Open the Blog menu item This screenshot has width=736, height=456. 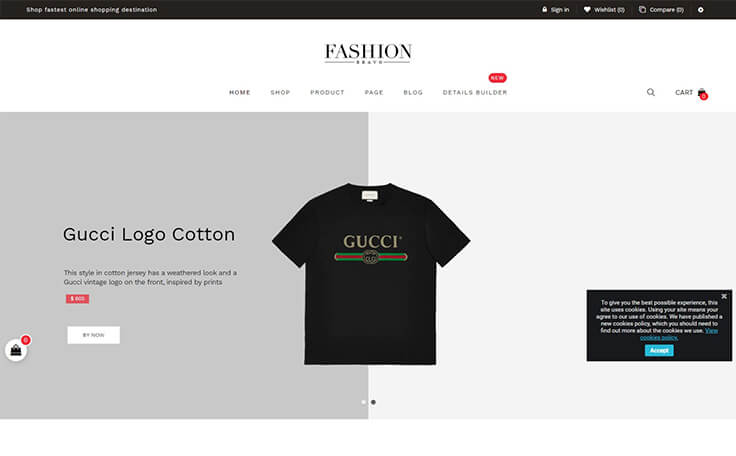point(413,93)
